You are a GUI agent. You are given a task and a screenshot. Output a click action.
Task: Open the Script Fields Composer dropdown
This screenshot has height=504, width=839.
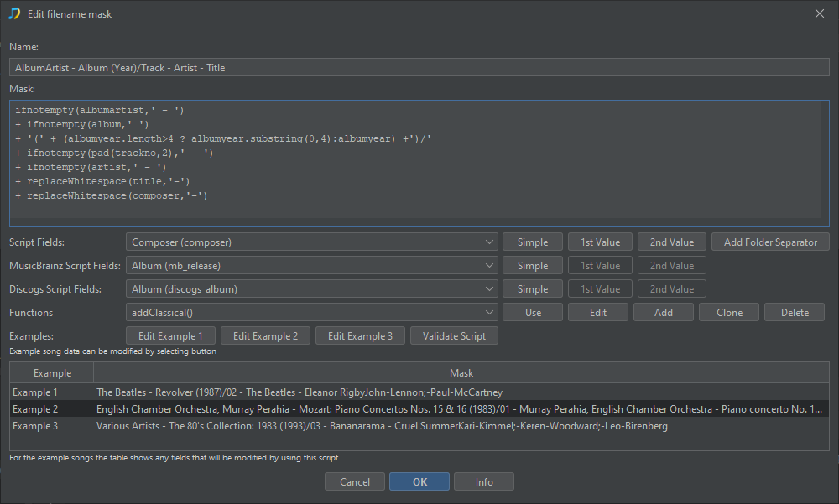point(313,242)
